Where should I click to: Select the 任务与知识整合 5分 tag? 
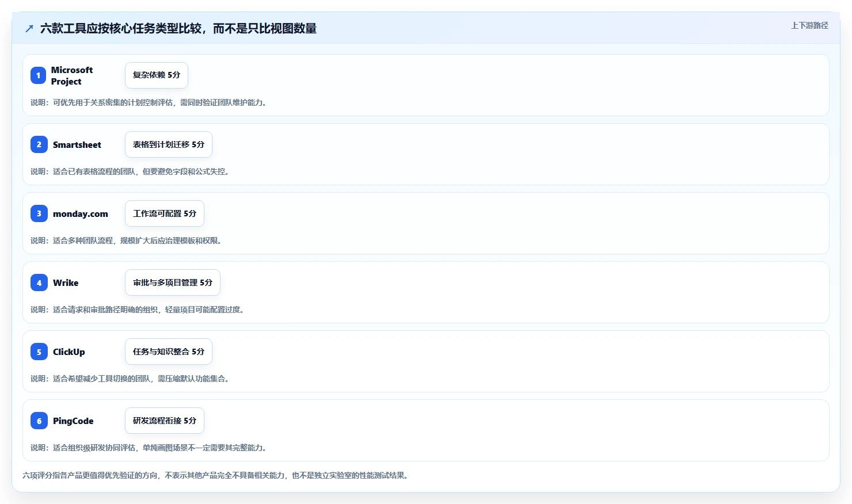(169, 352)
